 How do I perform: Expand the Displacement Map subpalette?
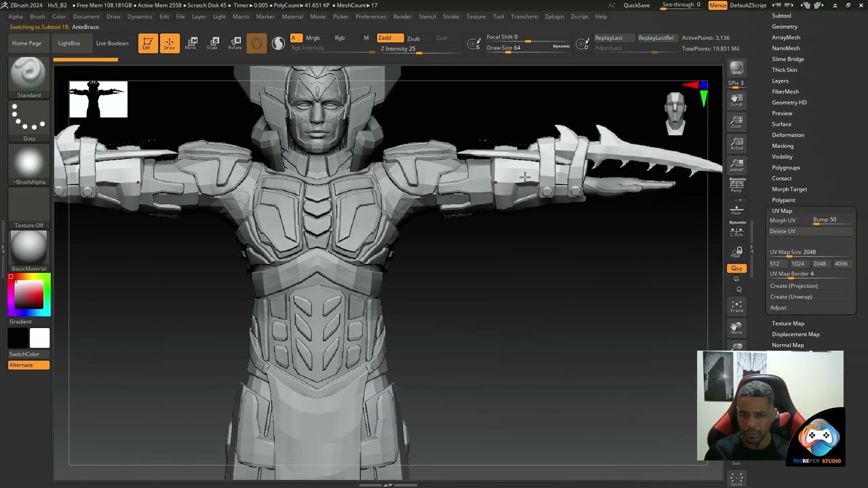(795, 334)
